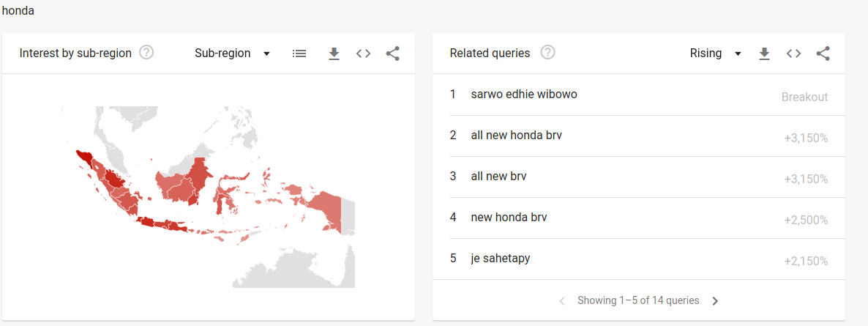Image resolution: width=868 pixels, height=326 pixels.
Task: Go to previous page of queries
Action: click(562, 301)
